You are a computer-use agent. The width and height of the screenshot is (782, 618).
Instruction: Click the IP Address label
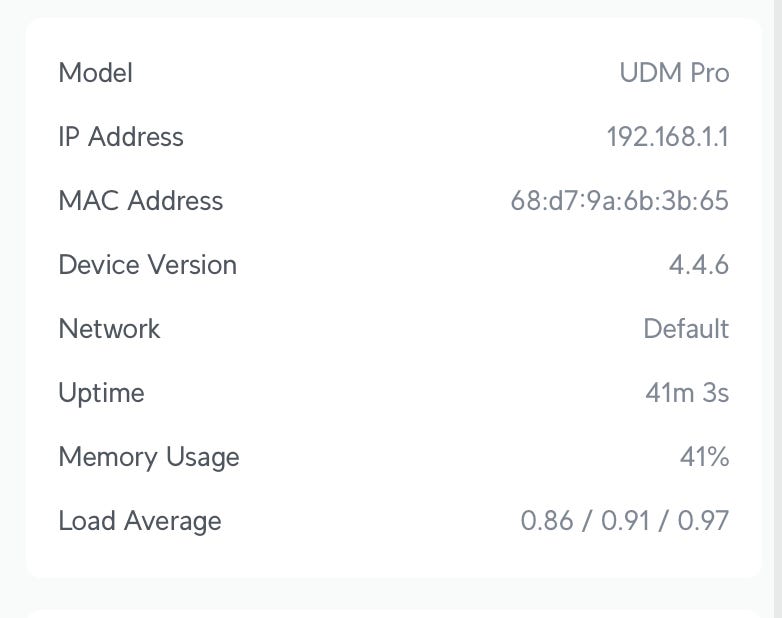point(121,137)
